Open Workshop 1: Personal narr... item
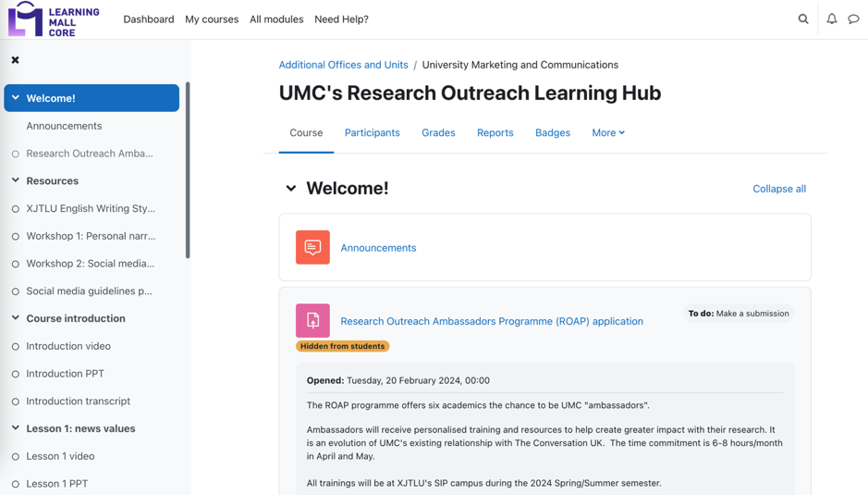 [91, 236]
